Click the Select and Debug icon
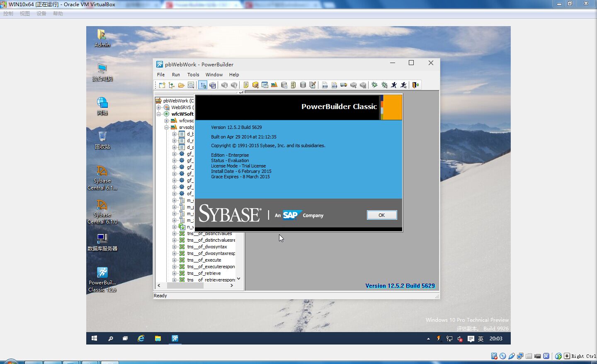Viewport: 597px width, 364px height. [x=384, y=85]
